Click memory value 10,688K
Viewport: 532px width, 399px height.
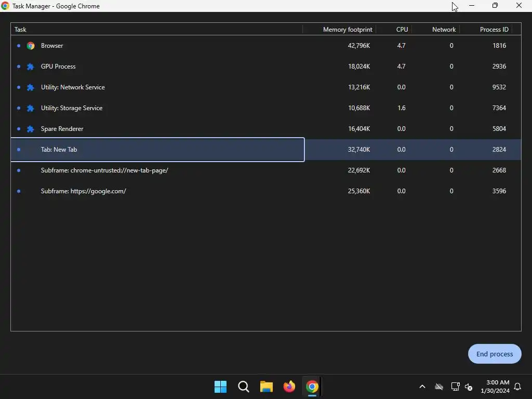coord(359,108)
